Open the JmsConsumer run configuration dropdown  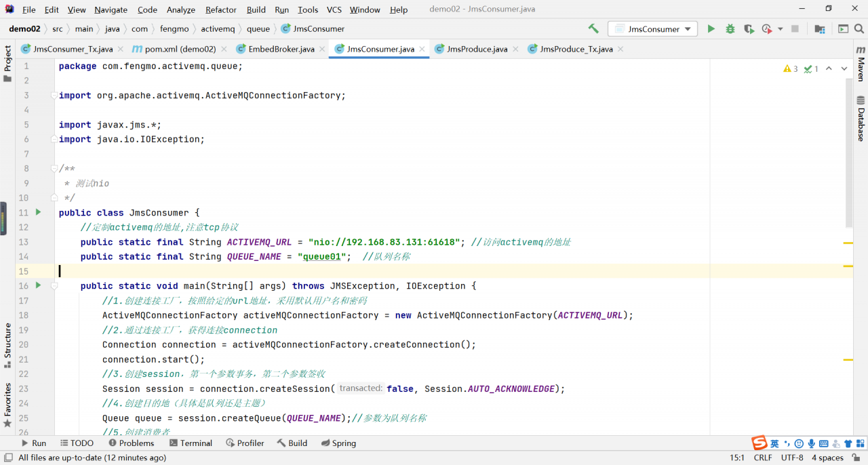[x=652, y=28]
